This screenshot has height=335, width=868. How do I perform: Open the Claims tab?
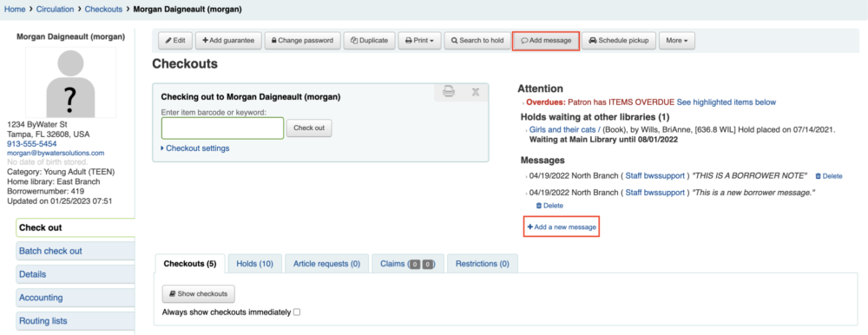407,264
